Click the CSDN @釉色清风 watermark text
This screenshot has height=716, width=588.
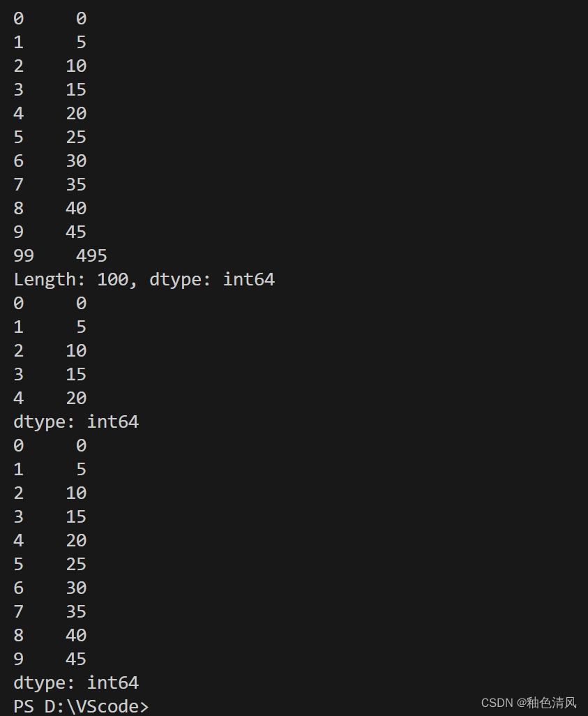click(x=529, y=702)
